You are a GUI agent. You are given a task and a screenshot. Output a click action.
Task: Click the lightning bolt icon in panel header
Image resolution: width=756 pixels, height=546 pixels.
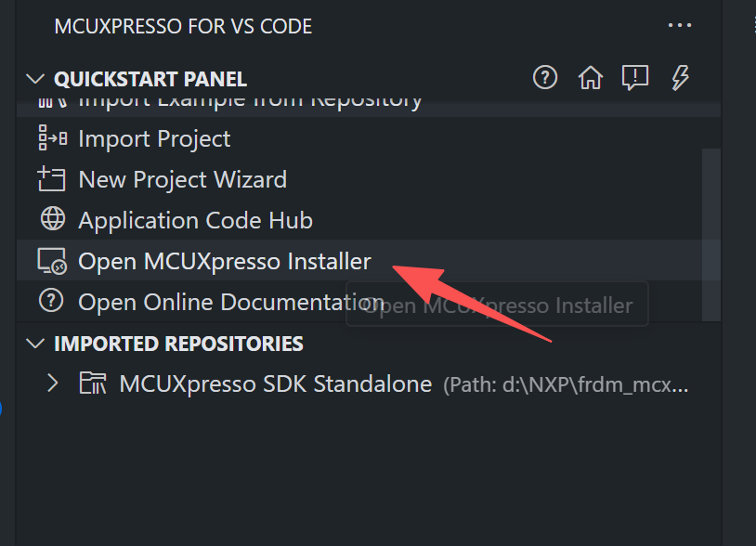[x=680, y=78]
